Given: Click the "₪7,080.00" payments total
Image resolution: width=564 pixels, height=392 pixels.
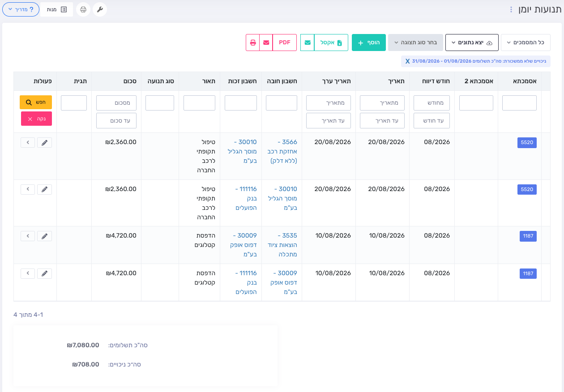Looking at the screenshot, I should point(83,345).
